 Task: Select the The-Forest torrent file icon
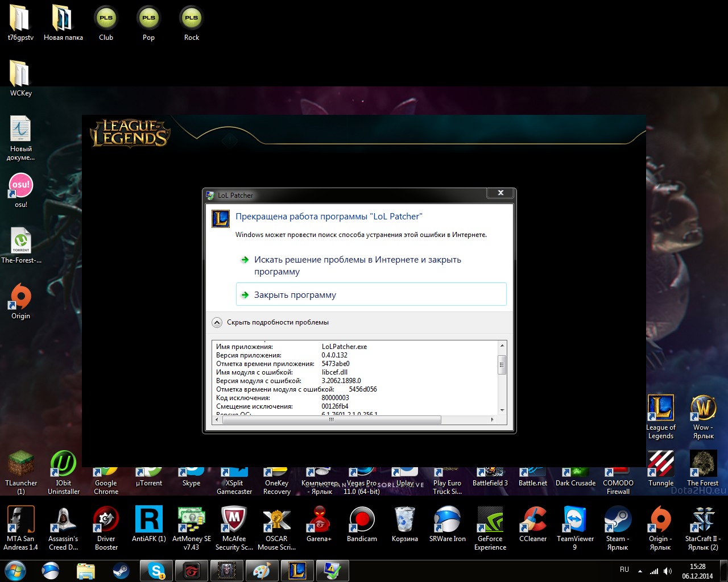point(21,246)
